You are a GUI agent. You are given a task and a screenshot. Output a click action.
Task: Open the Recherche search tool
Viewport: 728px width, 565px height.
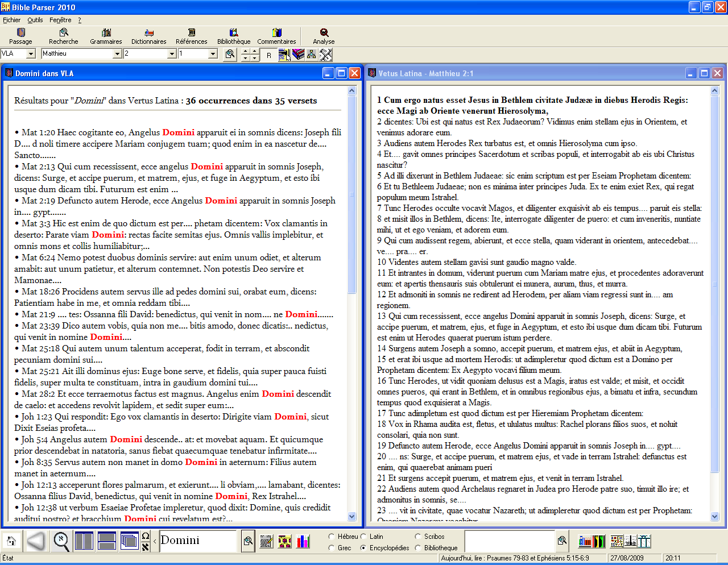point(64,36)
